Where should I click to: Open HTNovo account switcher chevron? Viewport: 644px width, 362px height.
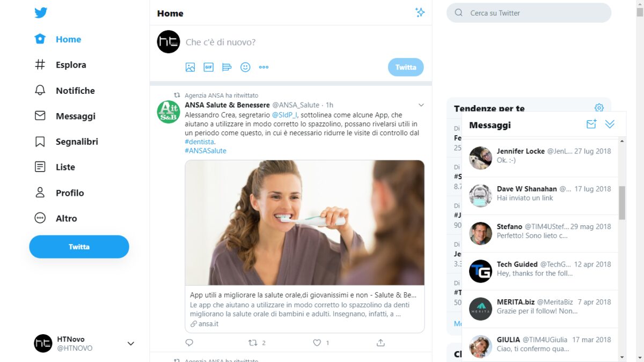[x=130, y=343]
